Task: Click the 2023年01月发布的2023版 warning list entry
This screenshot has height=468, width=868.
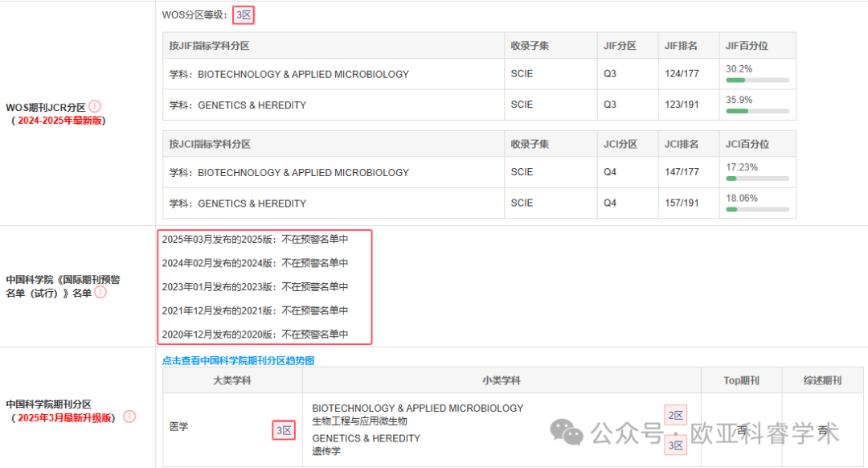Action: [x=256, y=287]
